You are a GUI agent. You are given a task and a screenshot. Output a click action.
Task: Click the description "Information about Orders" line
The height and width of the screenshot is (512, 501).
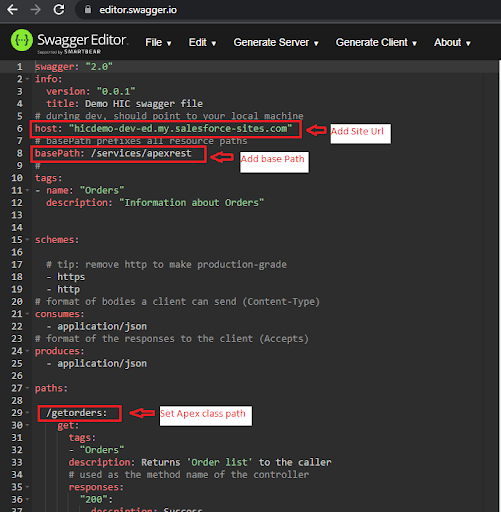155,203
